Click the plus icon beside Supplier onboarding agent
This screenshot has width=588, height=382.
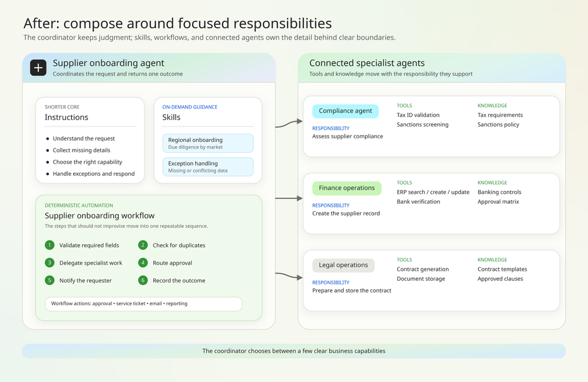tap(38, 68)
